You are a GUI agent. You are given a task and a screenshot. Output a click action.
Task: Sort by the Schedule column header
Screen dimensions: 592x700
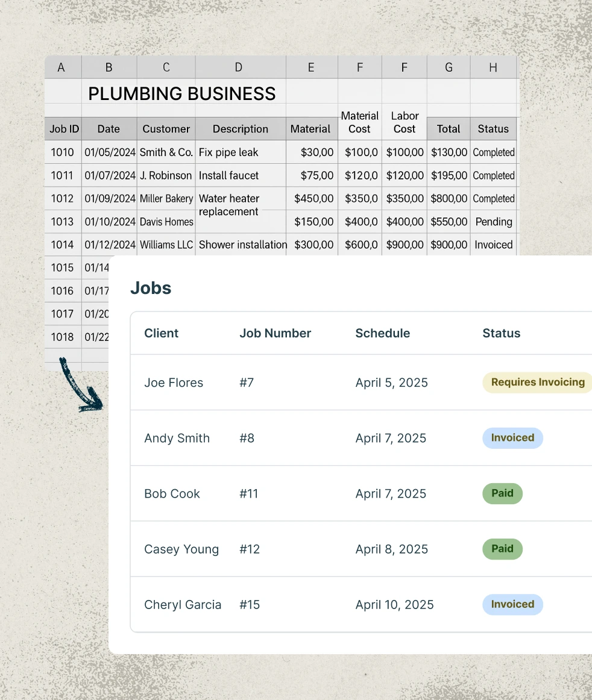point(383,333)
